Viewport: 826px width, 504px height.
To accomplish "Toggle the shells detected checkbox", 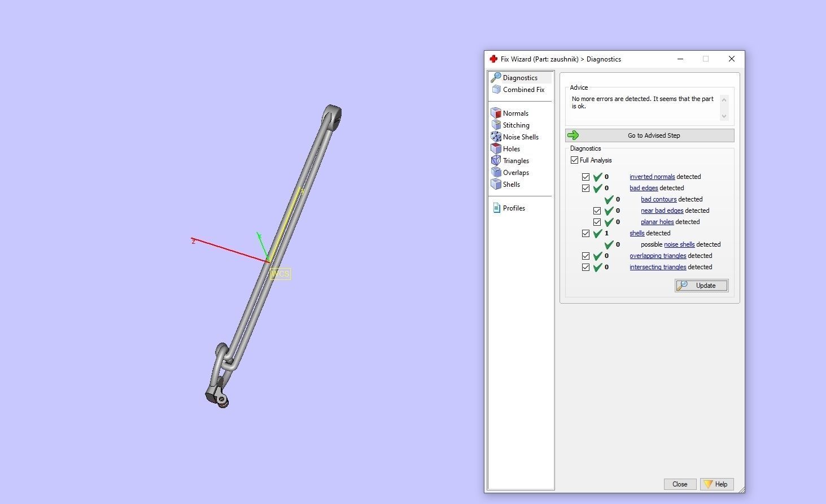I will [x=585, y=233].
